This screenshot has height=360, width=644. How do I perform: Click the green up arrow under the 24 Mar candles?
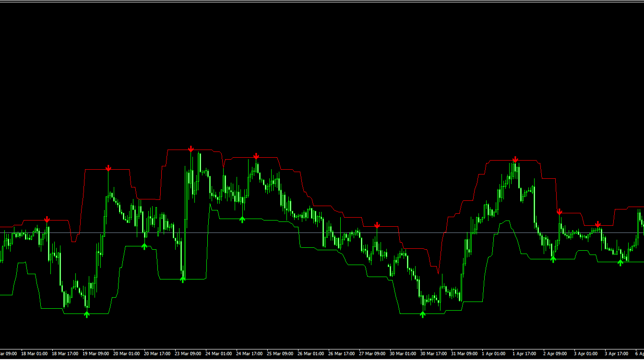click(242, 220)
